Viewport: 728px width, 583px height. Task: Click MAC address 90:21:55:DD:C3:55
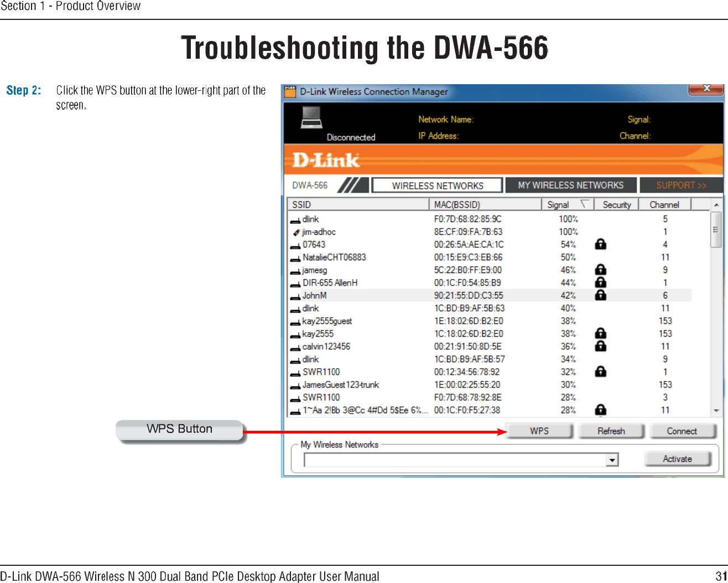469,296
